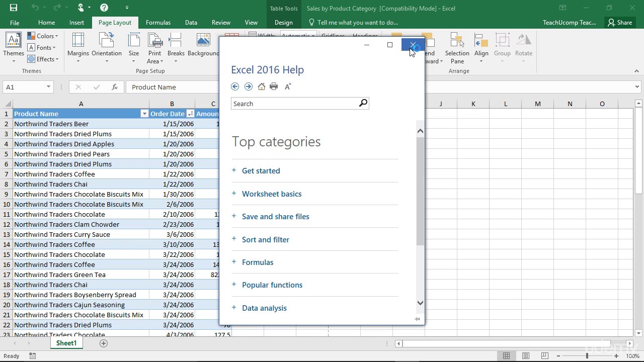Image resolution: width=644 pixels, height=362 pixels.
Task: Expand Save and share files category
Action: click(271, 217)
